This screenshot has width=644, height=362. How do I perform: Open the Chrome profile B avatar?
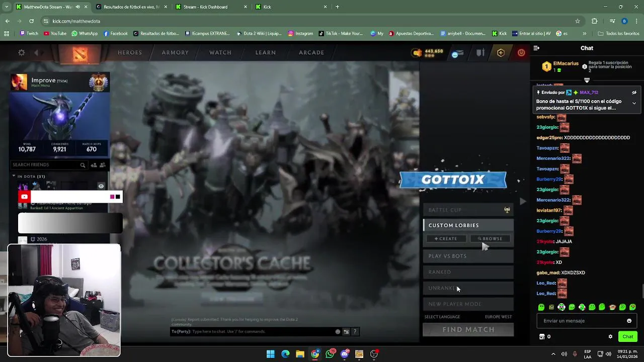(x=624, y=21)
